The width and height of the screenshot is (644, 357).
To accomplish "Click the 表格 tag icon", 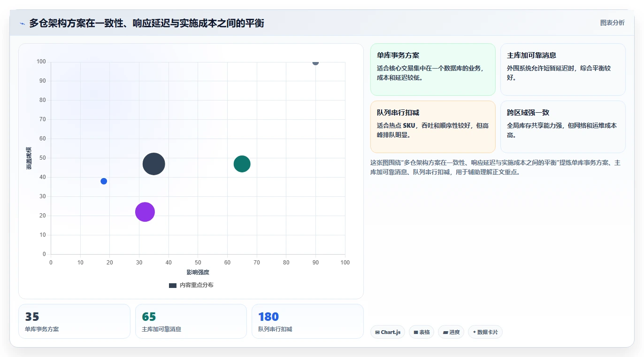I will (416, 333).
